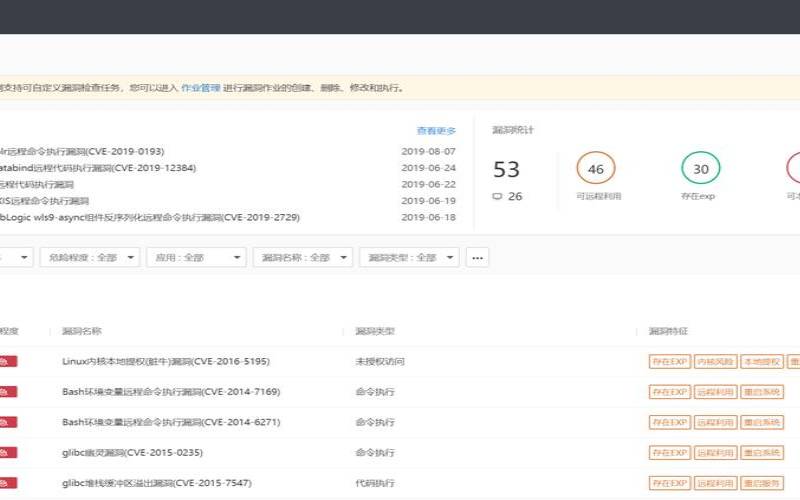Click 重启系统 tag on the CVE-2014-6271 row

click(x=761, y=422)
